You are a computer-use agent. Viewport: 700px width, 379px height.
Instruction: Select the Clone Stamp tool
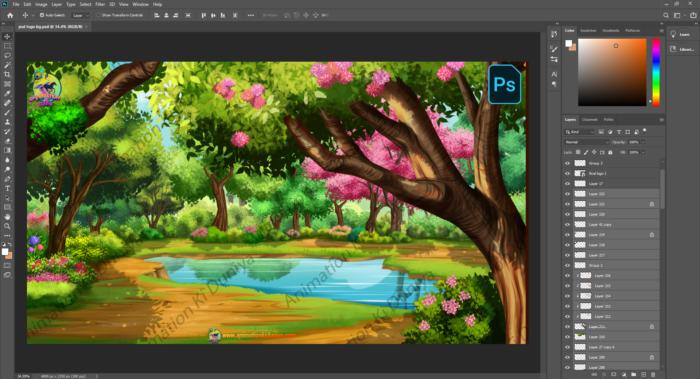pyautogui.click(x=7, y=122)
